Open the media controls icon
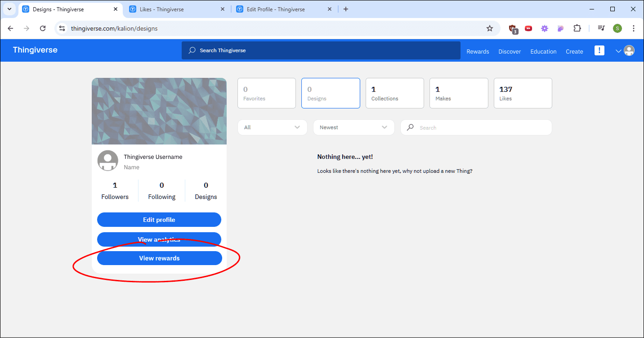The height and width of the screenshot is (338, 644). click(601, 28)
